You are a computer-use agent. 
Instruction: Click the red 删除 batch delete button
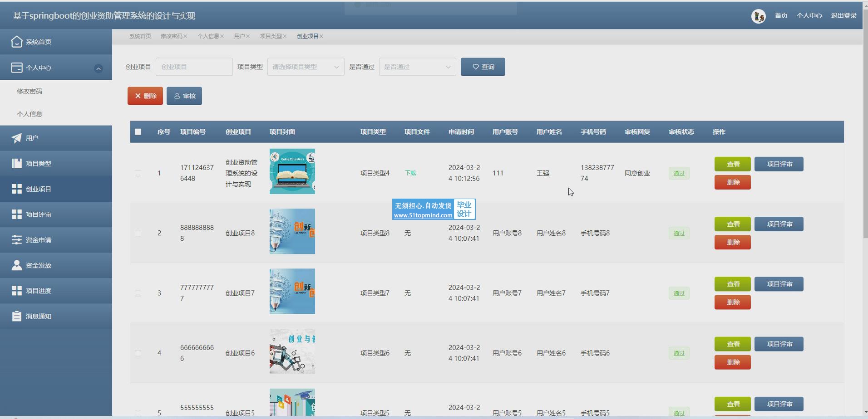[145, 96]
